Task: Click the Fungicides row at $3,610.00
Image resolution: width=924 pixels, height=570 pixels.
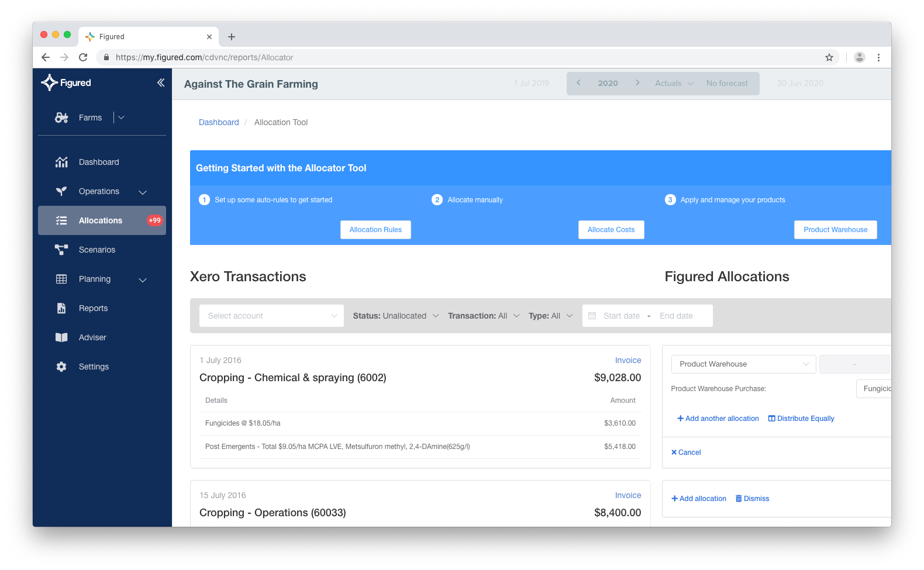Action: (420, 423)
